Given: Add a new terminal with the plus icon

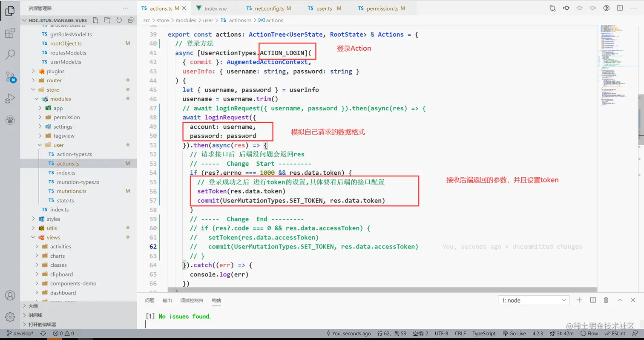Looking at the screenshot, I should [579, 300].
